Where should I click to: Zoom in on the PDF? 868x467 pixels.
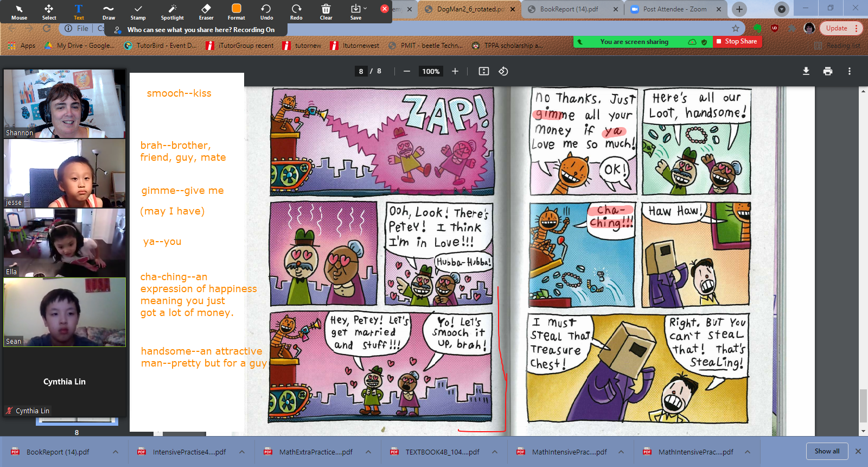455,71
